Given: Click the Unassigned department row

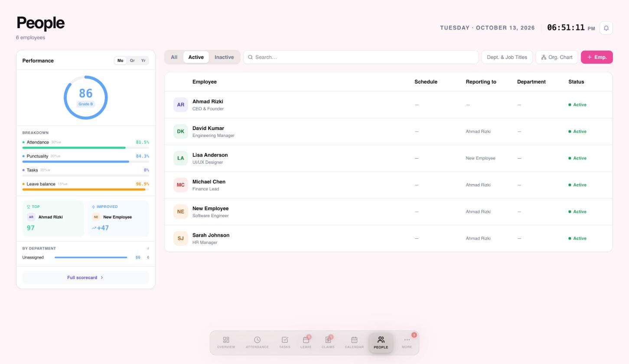Looking at the screenshot, I should click(85, 257).
